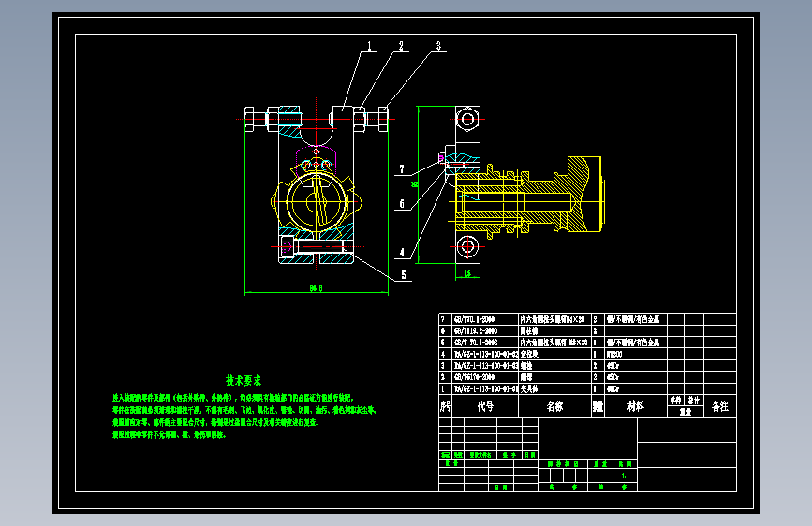The image size is (812, 526).
Task: Click the 代号 column header in the parts list
Action: [x=485, y=406]
